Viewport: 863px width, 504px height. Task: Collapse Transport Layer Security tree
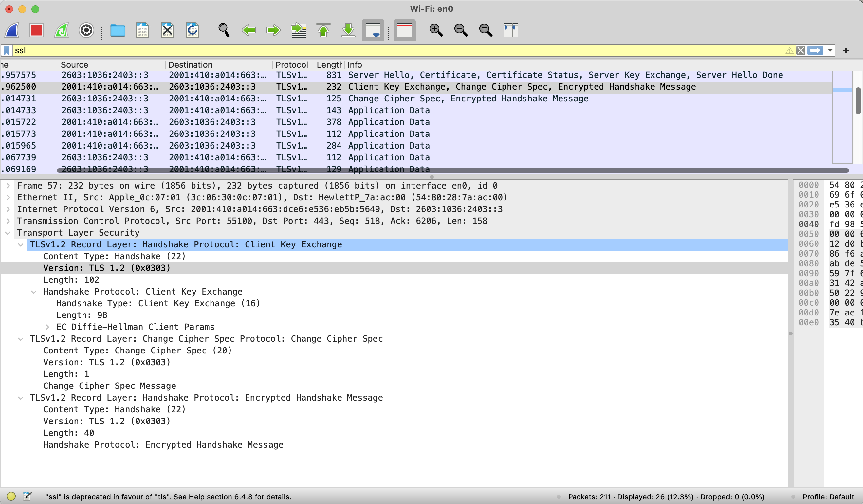[8, 233]
